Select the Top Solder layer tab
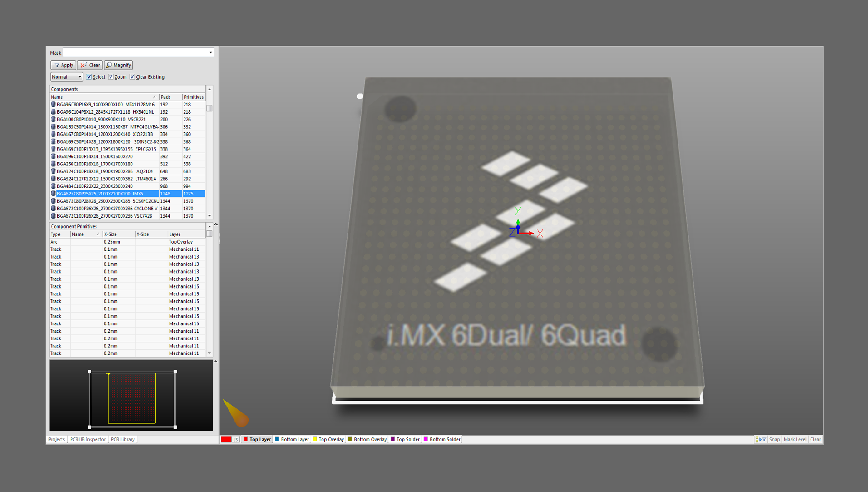This screenshot has width=868, height=492. 405,440
